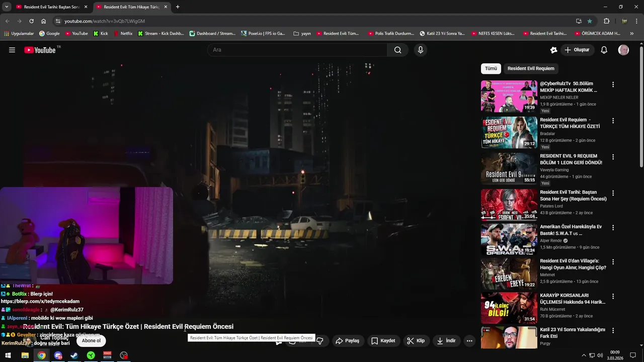Screen dimensions: 644x362
Task: Dislike the video with thumbs-down icon
Action: pos(319,341)
